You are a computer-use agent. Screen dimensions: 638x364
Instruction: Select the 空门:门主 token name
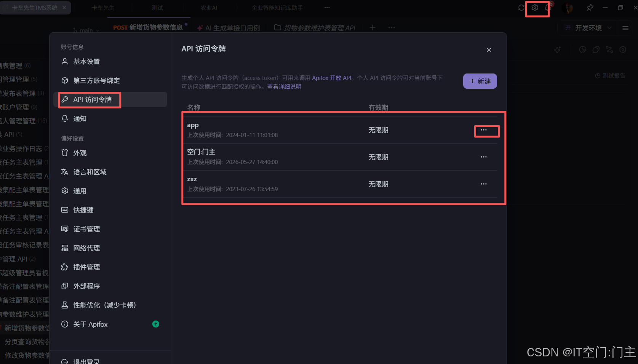(x=201, y=152)
